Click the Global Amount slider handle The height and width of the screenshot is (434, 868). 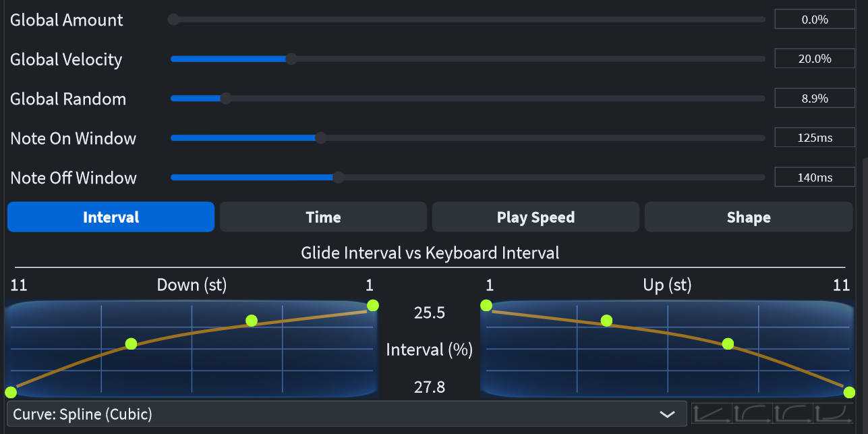pos(173,20)
